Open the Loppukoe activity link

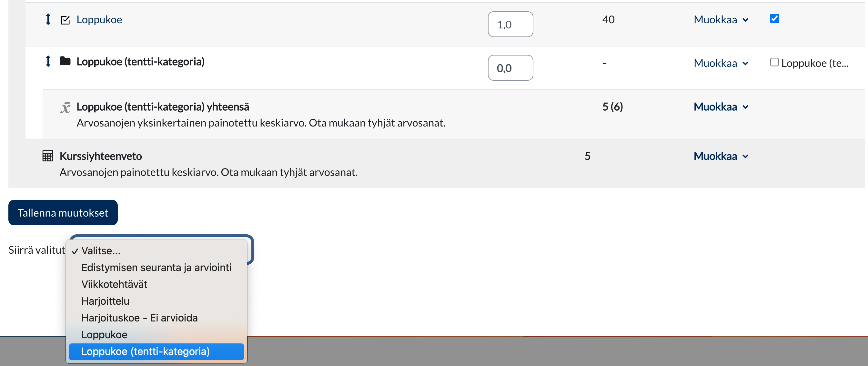pyautogui.click(x=99, y=20)
